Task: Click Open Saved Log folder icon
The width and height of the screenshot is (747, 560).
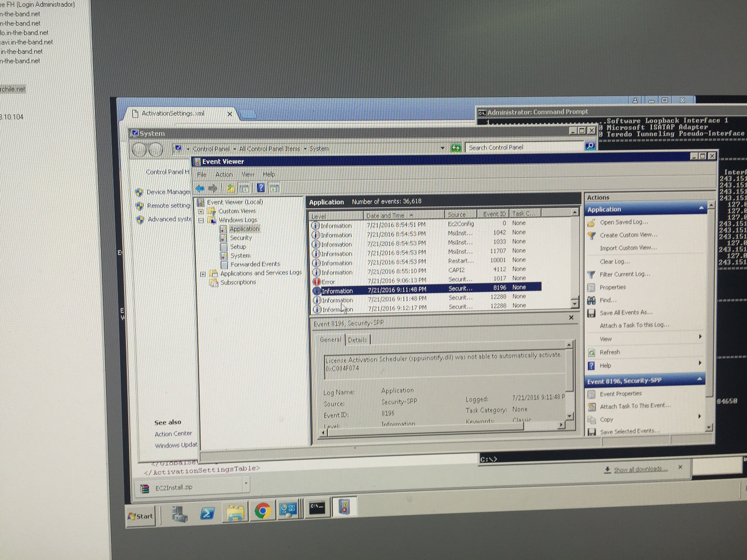Action: click(x=591, y=222)
